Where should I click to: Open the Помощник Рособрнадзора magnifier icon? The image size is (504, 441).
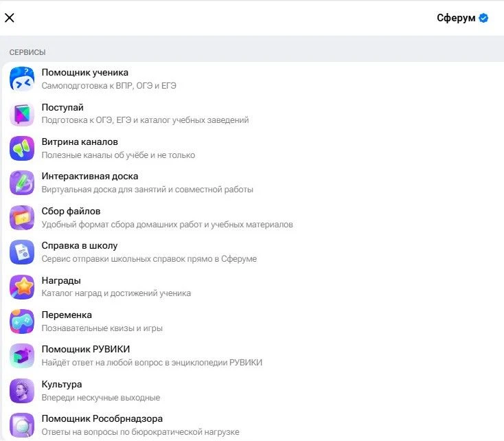coord(22,425)
